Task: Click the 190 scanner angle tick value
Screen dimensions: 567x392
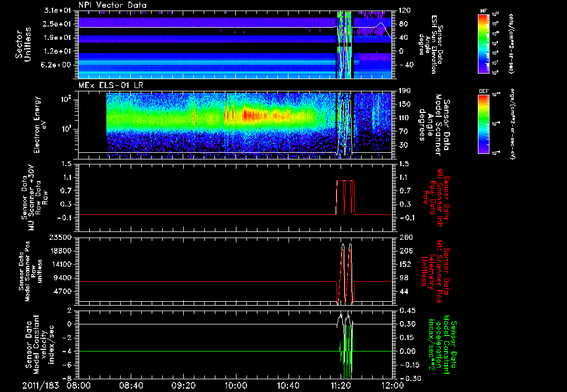Action: click(x=405, y=90)
